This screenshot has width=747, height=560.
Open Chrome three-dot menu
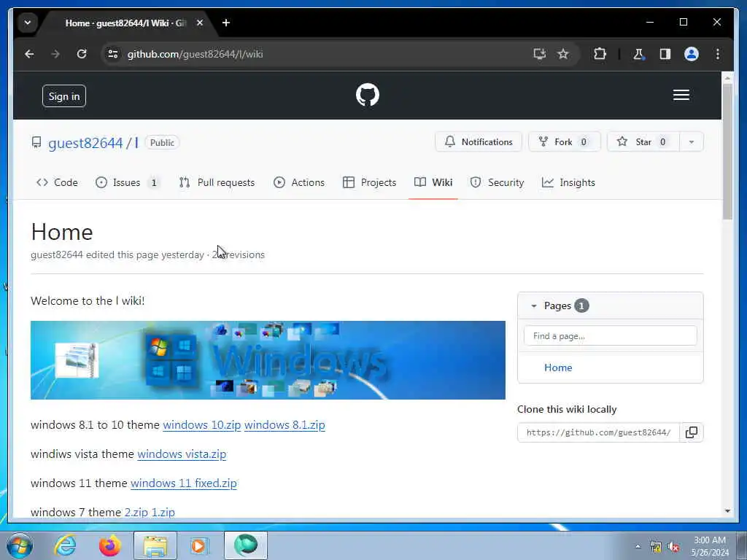(x=718, y=54)
